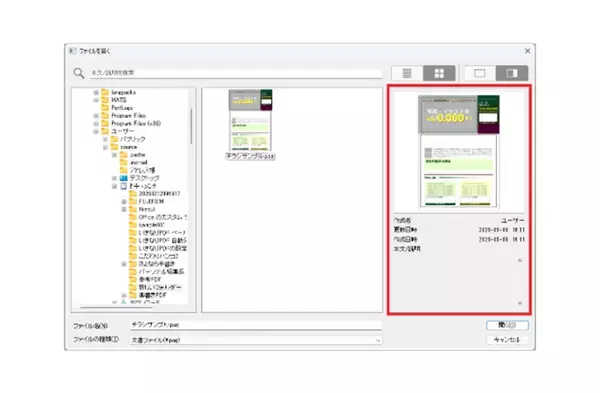The width and height of the screenshot is (600, 393).
Task: Click the description box scroll-up arrow
Action: [520, 260]
